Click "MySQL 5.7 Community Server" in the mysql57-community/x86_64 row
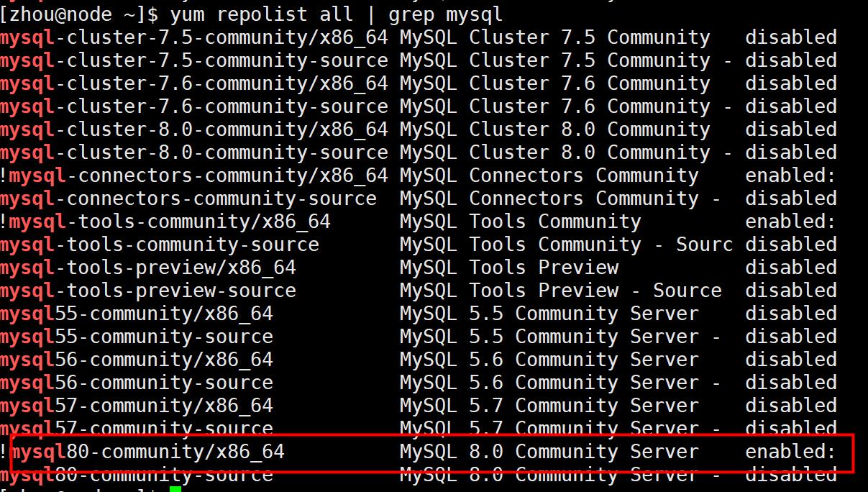The width and height of the screenshot is (868, 492). coord(549,406)
